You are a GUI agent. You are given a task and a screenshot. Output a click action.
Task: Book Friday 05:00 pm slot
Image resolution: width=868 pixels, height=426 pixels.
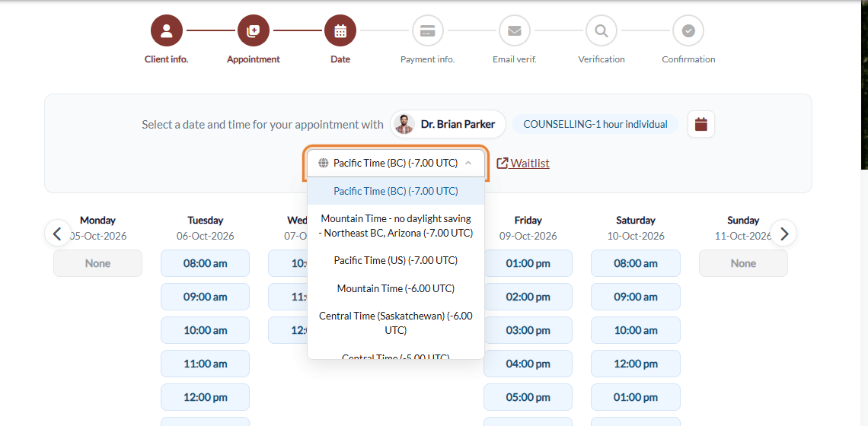528,397
